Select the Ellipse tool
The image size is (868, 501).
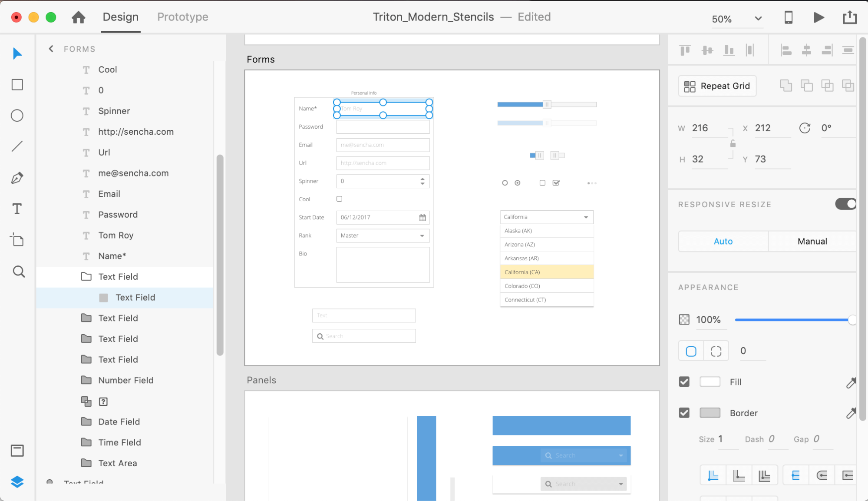coord(17,116)
